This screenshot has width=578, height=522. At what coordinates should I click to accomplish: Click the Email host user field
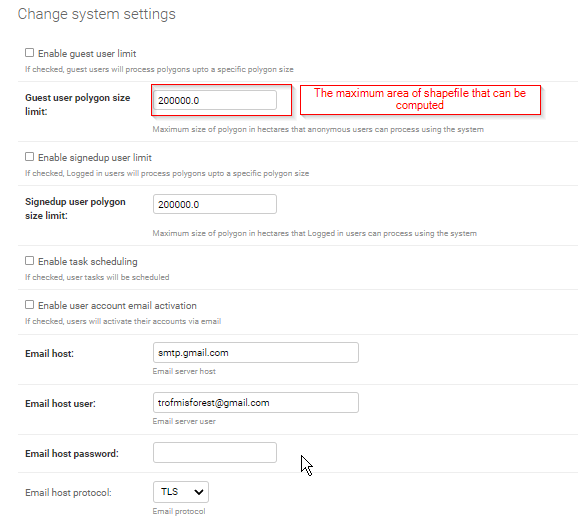click(255, 403)
